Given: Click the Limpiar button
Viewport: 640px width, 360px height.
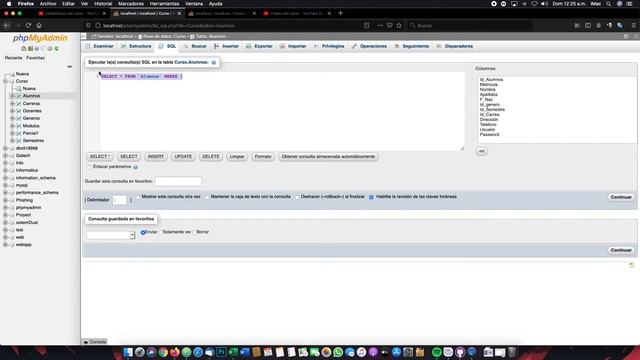Looking at the screenshot, I should pos(237,156).
